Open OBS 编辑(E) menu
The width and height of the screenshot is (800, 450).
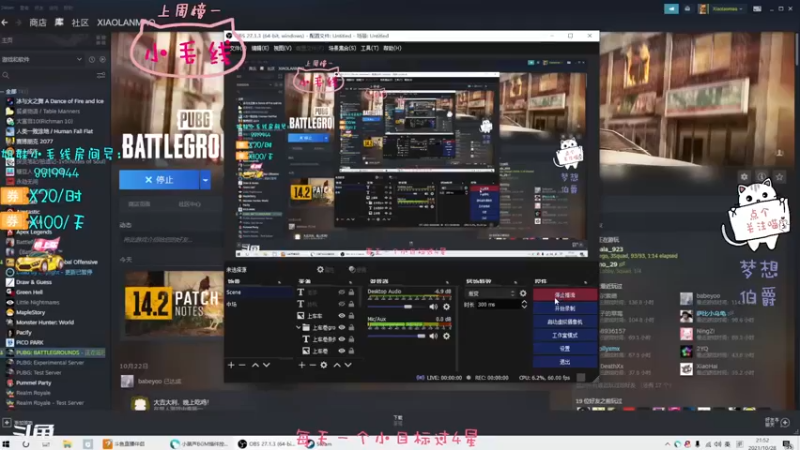(x=260, y=48)
